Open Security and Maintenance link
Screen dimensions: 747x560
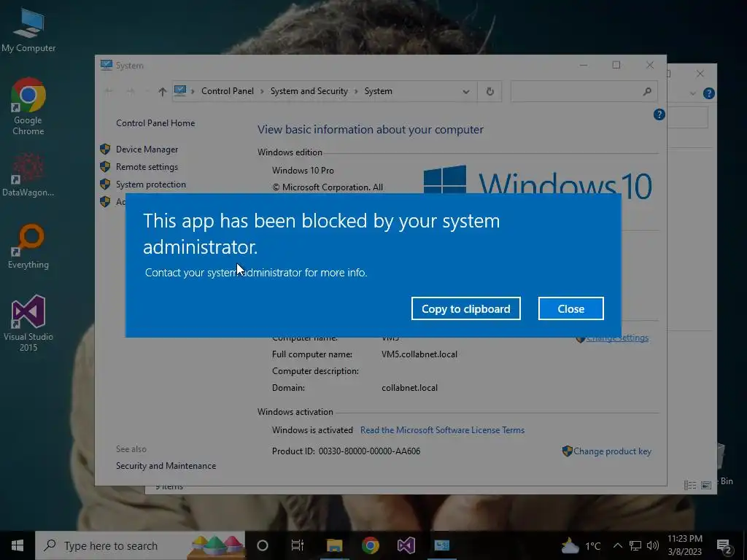coord(166,466)
